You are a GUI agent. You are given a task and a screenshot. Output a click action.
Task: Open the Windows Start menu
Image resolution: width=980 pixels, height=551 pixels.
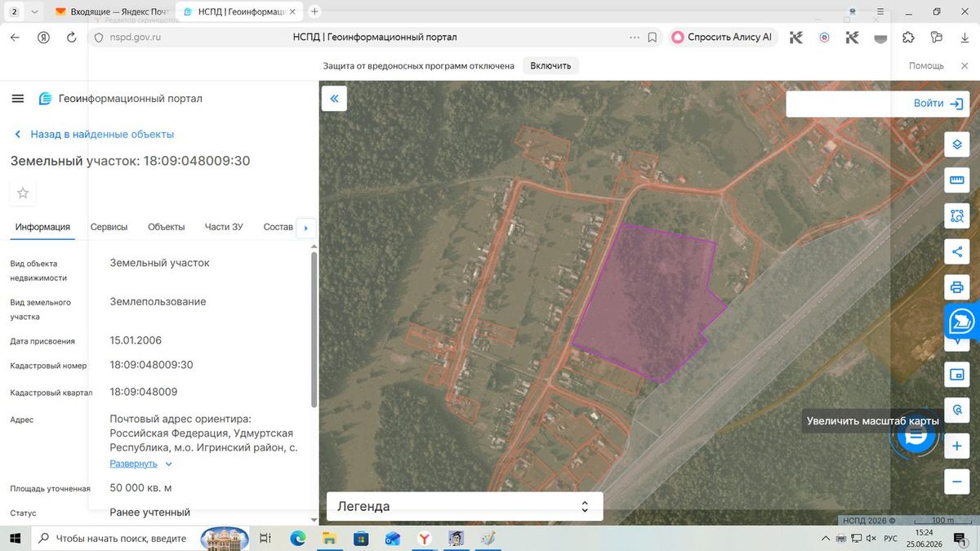coord(15,538)
